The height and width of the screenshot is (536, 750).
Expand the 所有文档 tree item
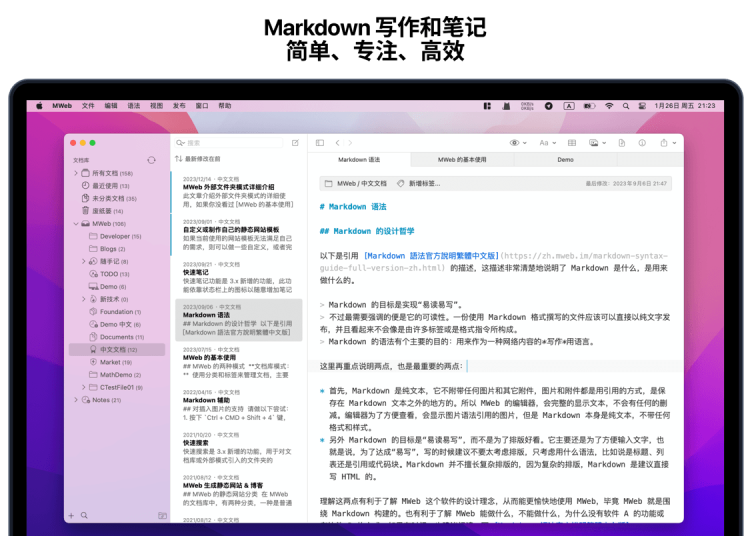(76, 173)
